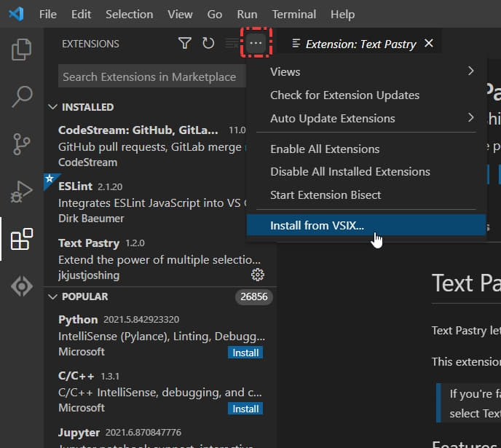Image resolution: width=501 pixels, height=448 pixels.
Task: Clear extensions search results icon
Action: click(232, 43)
